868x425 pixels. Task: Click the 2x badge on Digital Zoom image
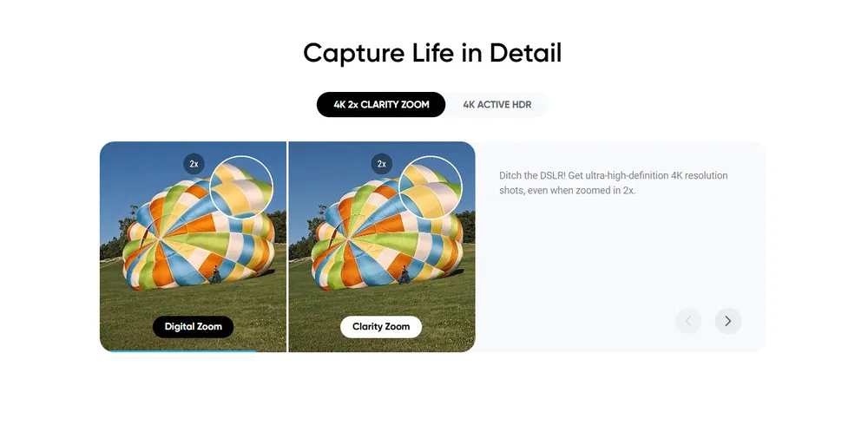pyautogui.click(x=194, y=164)
